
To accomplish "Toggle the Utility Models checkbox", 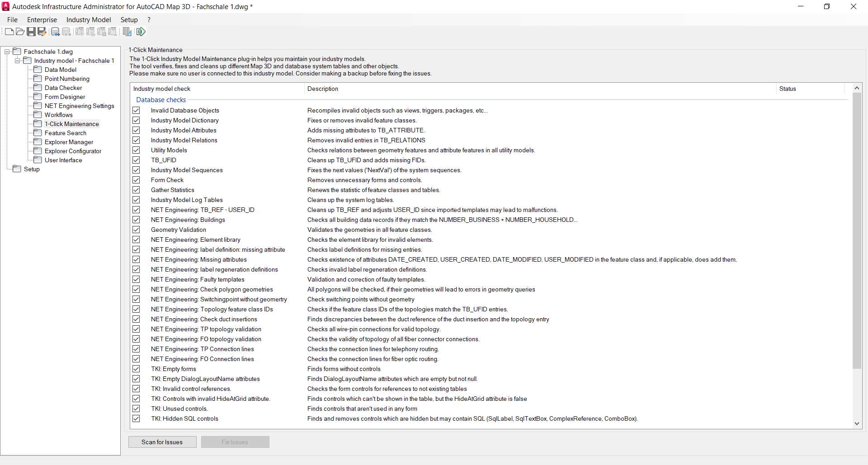I will tap(136, 150).
